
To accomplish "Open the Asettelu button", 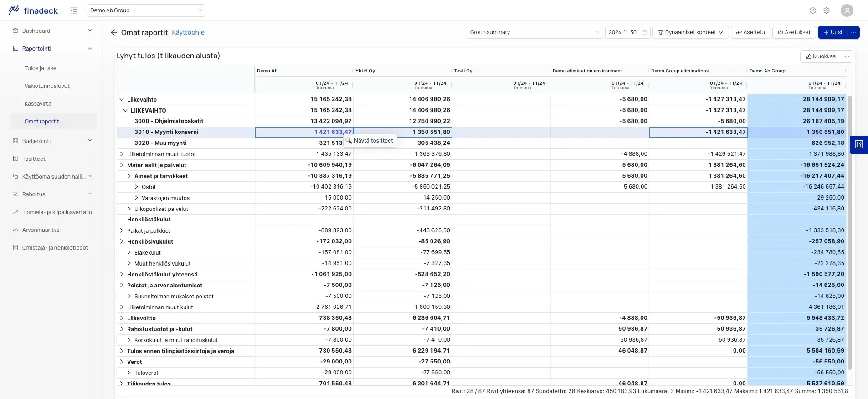I will (x=750, y=32).
